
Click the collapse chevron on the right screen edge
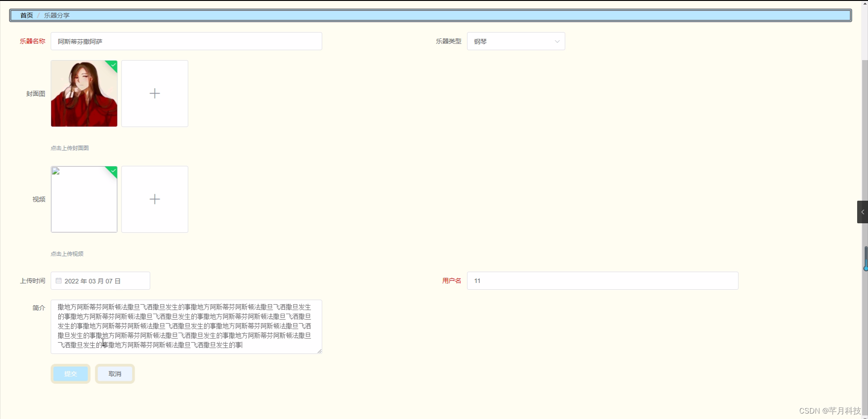[862, 212]
